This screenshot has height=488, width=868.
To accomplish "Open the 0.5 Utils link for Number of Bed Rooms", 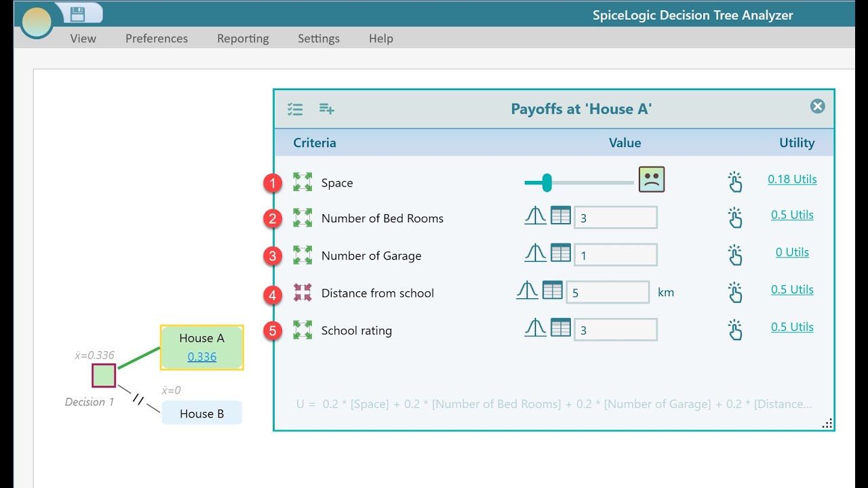I will tap(792, 214).
